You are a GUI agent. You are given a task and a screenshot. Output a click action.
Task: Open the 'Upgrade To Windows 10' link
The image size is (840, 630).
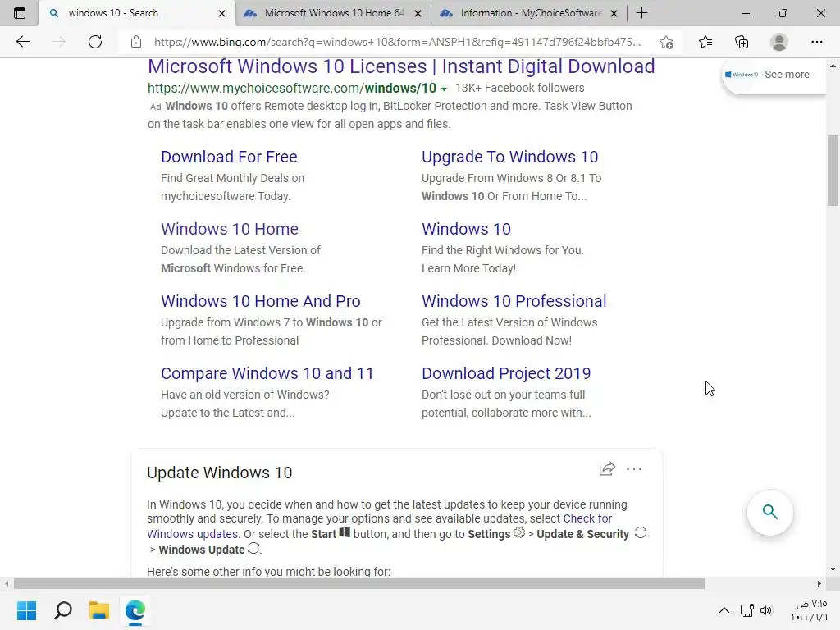click(x=509, y=157)
